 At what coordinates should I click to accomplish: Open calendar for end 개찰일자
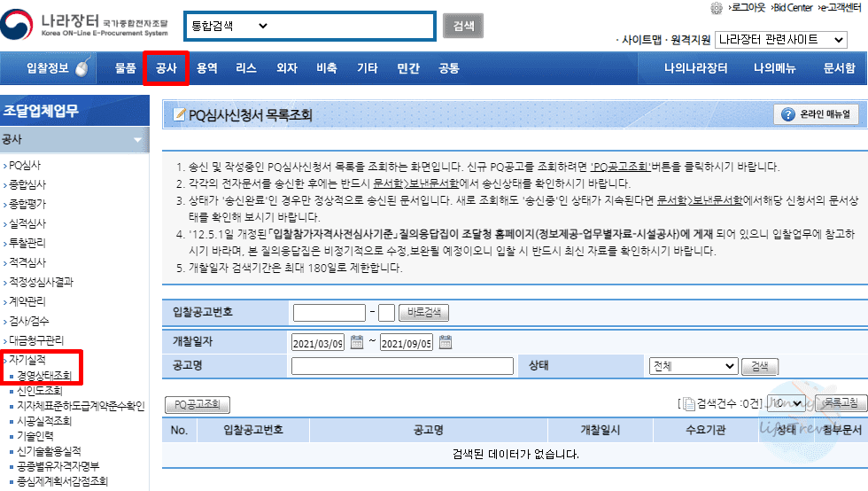click(446, 342)
